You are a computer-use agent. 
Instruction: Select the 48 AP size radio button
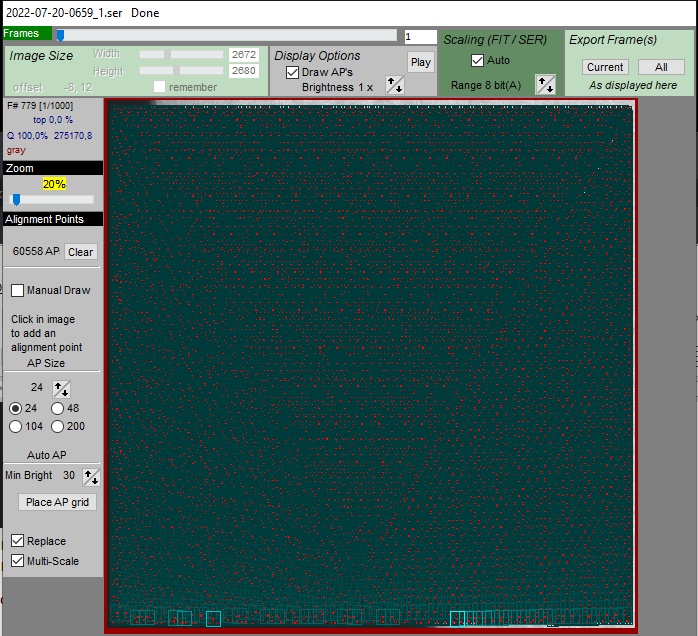click(x=58, y=408)
